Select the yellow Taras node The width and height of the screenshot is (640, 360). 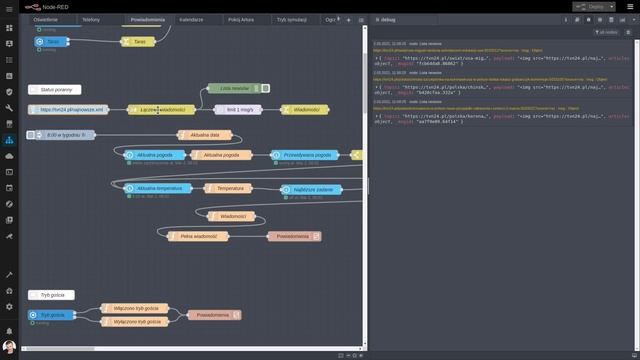(x=138, y=42)
